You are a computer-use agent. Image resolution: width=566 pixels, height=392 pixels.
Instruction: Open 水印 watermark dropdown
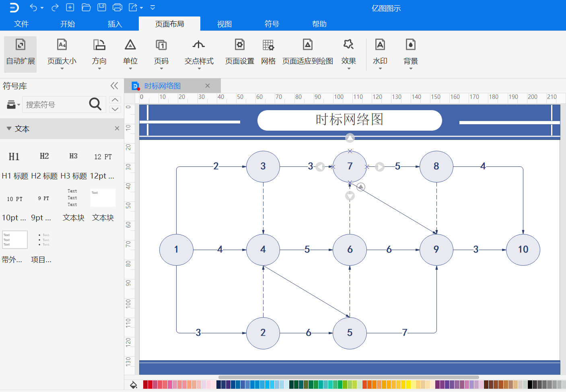(x=380, y=54)
